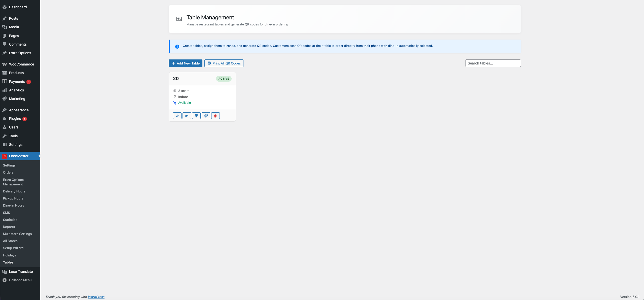Edit table 20 with the pencil icon
The image size is (644, 300).
click(x=177, y=116)
